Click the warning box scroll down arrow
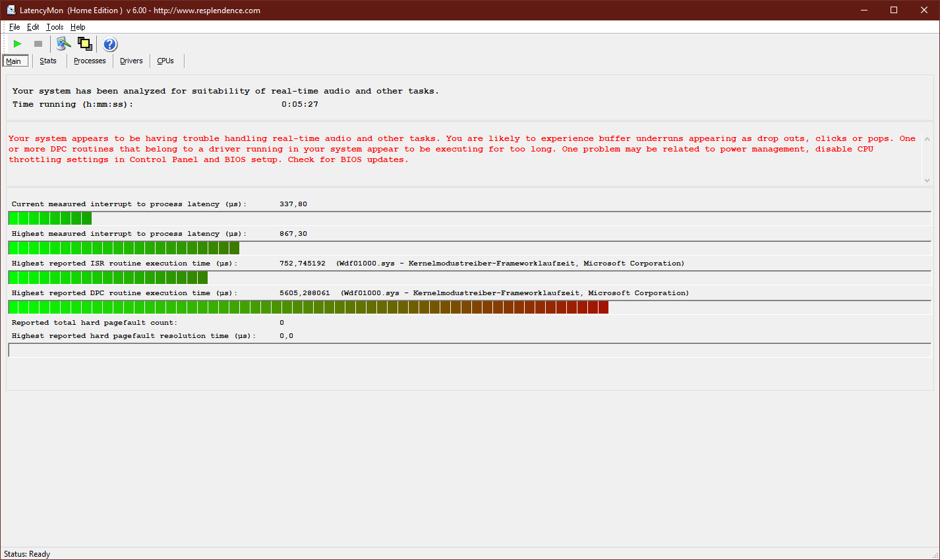This screenshot has height=560, width=940. point(927,180)
